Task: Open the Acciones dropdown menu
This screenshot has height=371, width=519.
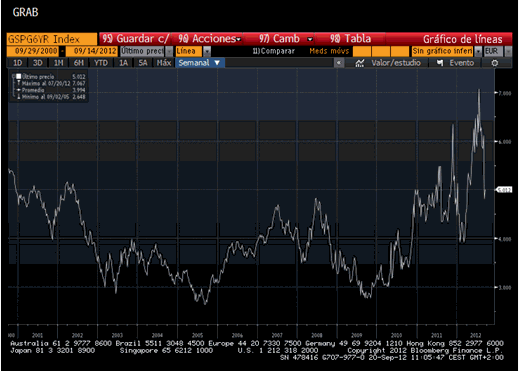Action: click(239, 39)
